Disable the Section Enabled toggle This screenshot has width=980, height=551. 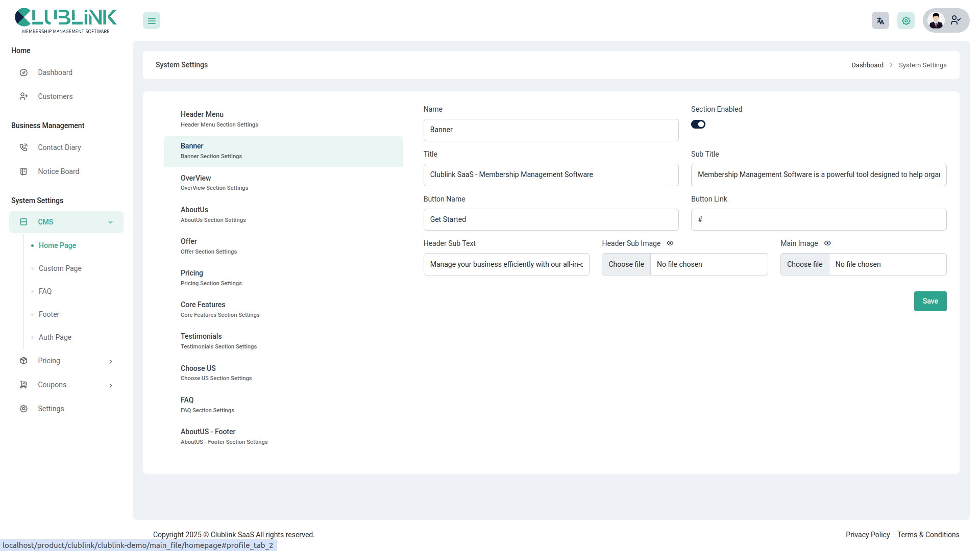(698, 124)
